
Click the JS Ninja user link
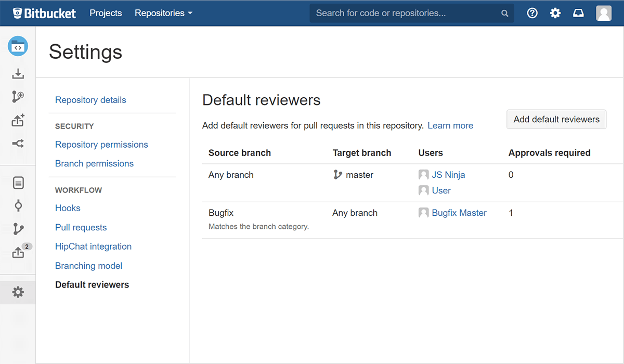point(448,174)
